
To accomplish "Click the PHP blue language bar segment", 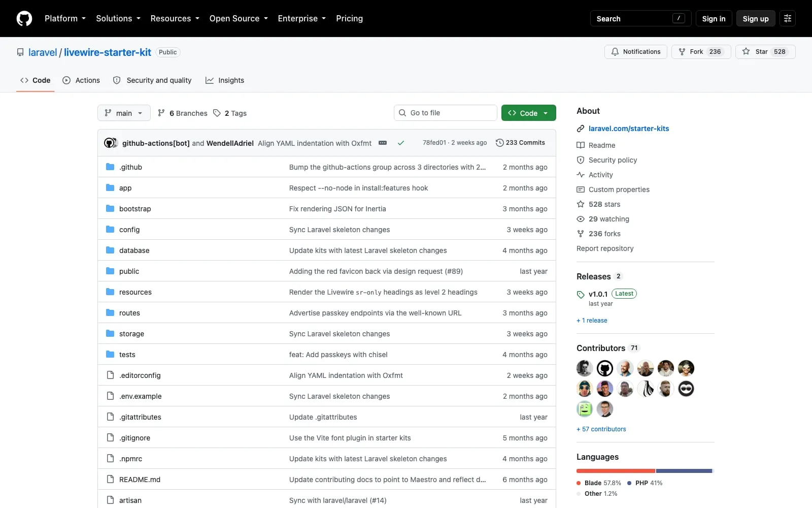I will pos(684,471).
